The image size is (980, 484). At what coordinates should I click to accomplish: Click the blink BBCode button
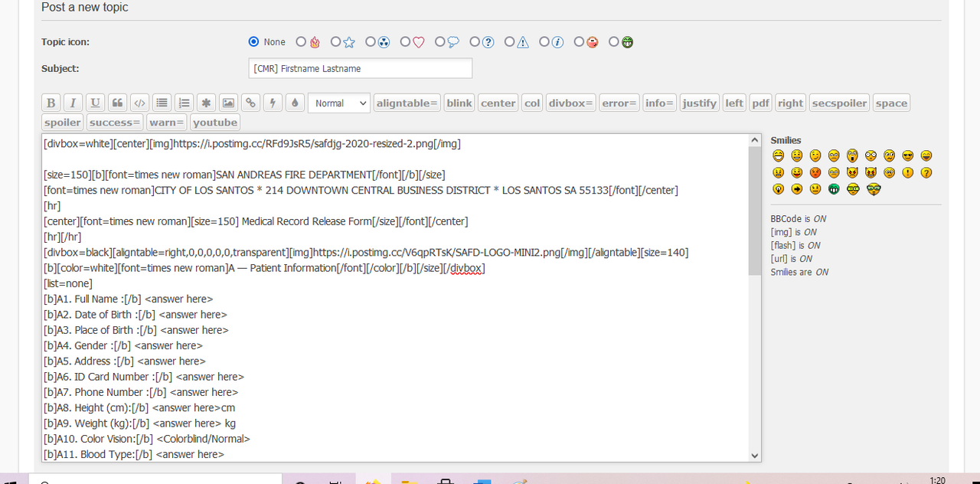click(459, 103)
